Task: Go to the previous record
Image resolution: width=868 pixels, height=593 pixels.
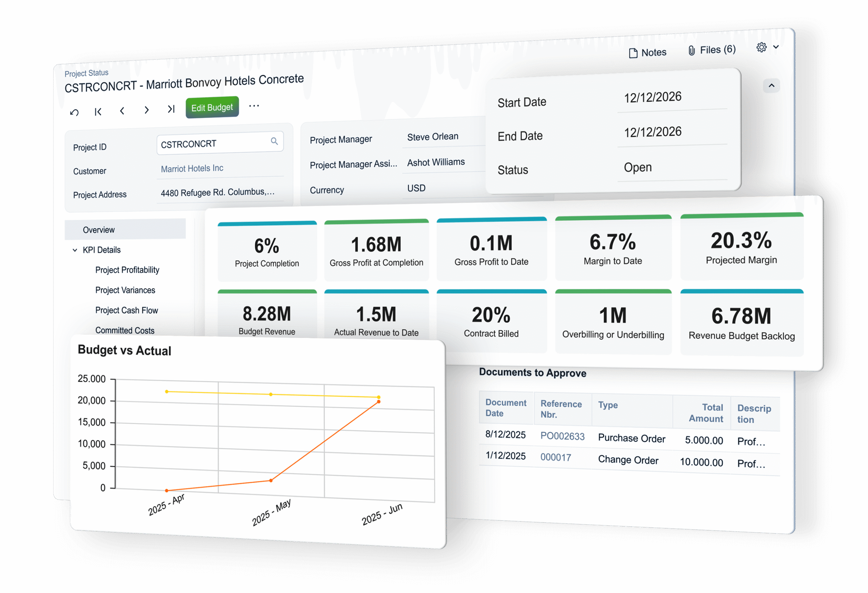Action: 122,111
